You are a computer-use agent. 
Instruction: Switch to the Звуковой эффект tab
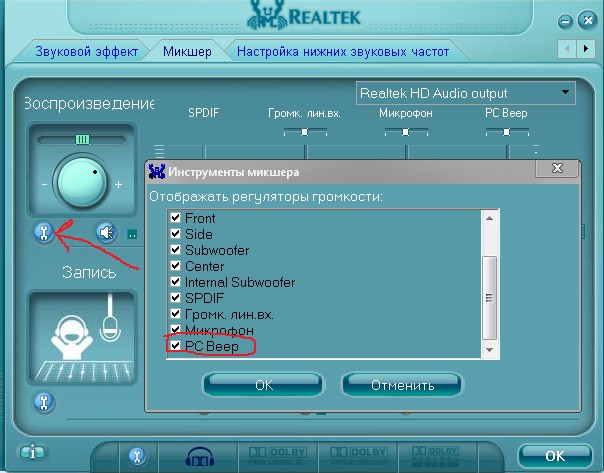(x=86, y=51)
